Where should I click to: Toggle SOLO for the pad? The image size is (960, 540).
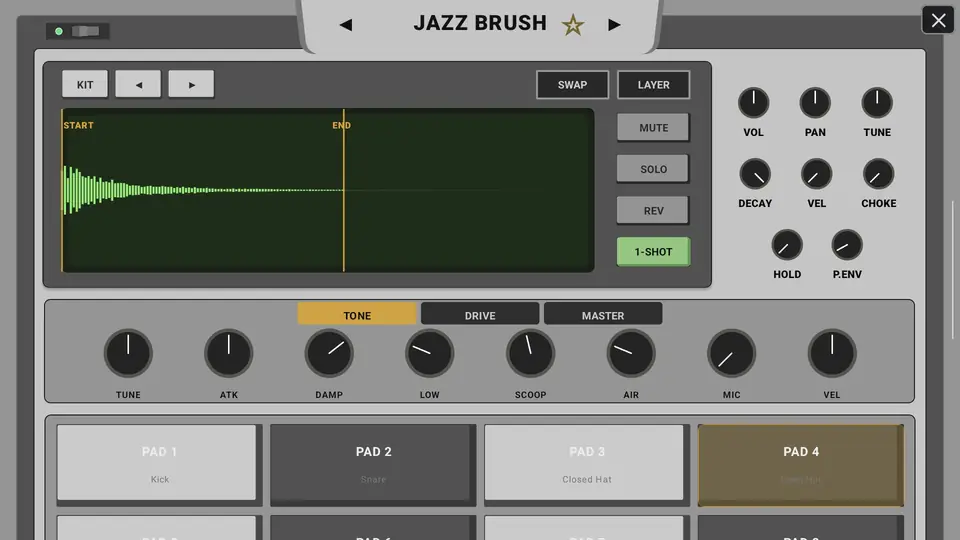pos(653,169)
